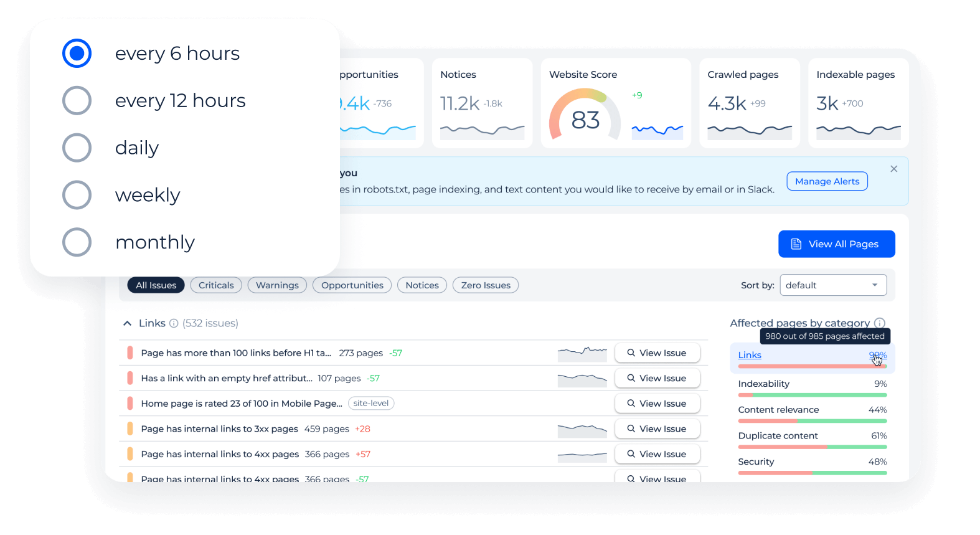980x535 pixels.
Task: Open the Indexable pages card
Action: click(859, 103)
